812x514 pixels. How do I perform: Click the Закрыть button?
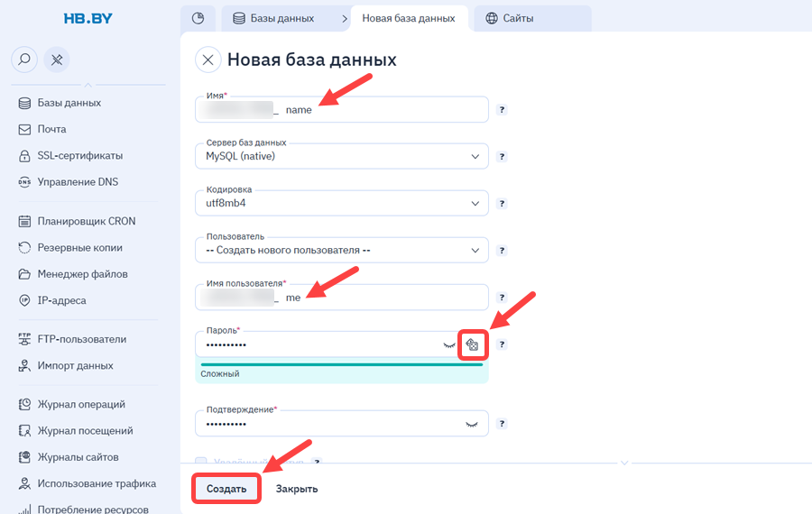[297, 489]
